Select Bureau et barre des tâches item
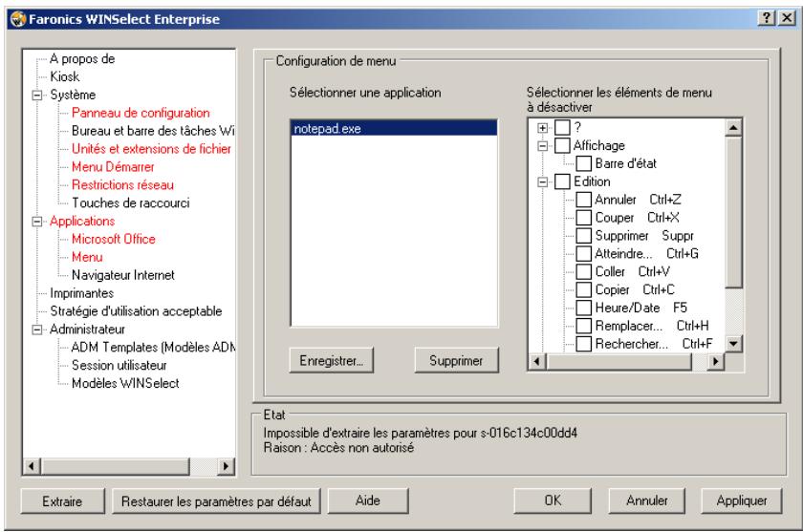Viewport: 803px width, 532px height. (153, 131)
